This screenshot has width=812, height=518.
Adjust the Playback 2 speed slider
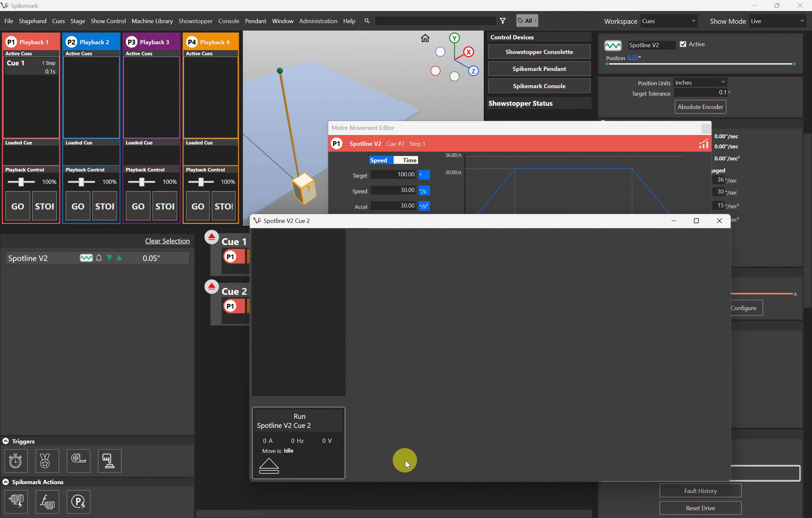coord(81,182)
